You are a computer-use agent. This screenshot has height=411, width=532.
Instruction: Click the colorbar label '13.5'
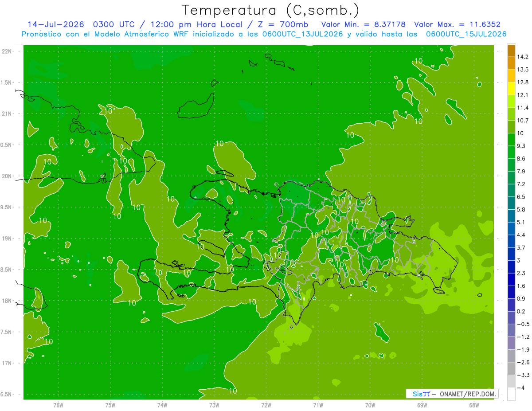click(x=523, y=70)
